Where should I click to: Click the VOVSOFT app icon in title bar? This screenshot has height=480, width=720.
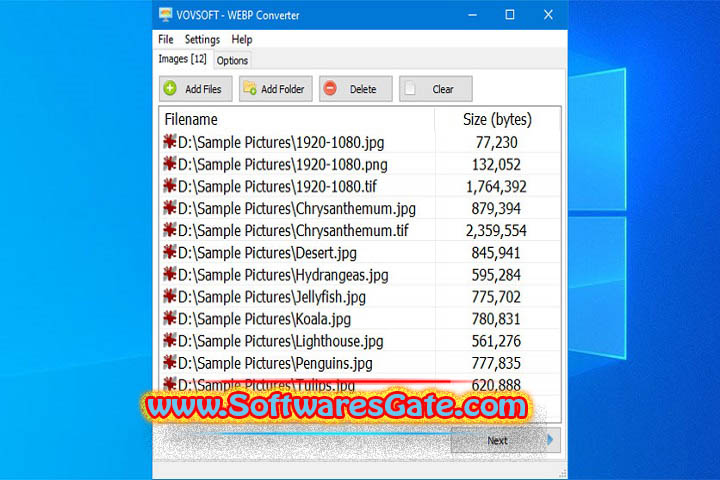pos(165,15)
